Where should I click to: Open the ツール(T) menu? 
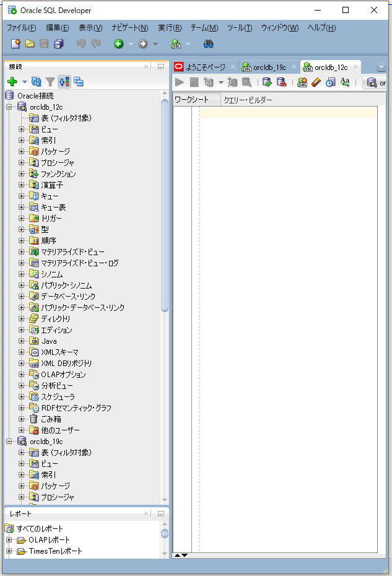[240, 28]
